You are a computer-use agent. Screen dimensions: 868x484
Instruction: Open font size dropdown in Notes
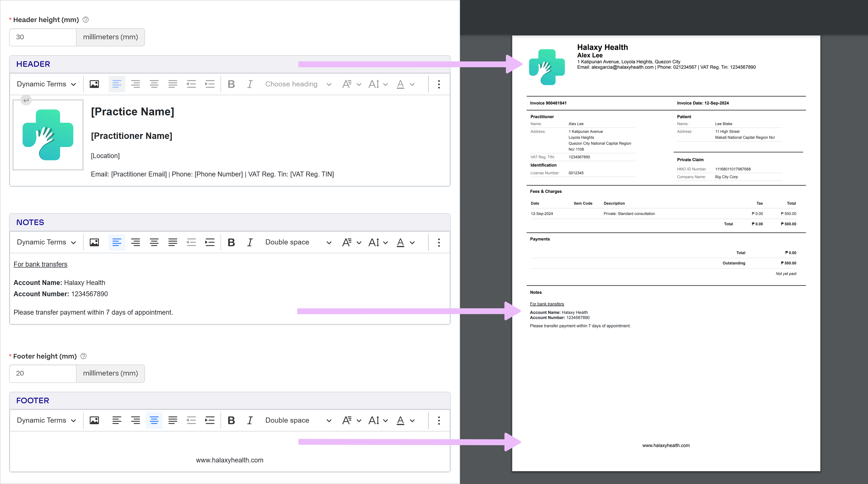coord(378,242)
